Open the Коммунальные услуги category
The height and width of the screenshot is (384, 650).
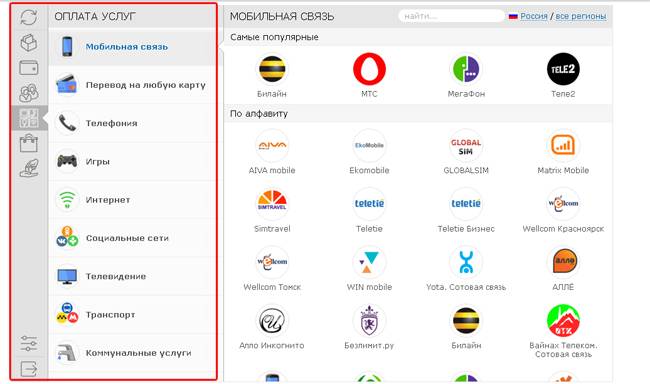click(132, 353)
